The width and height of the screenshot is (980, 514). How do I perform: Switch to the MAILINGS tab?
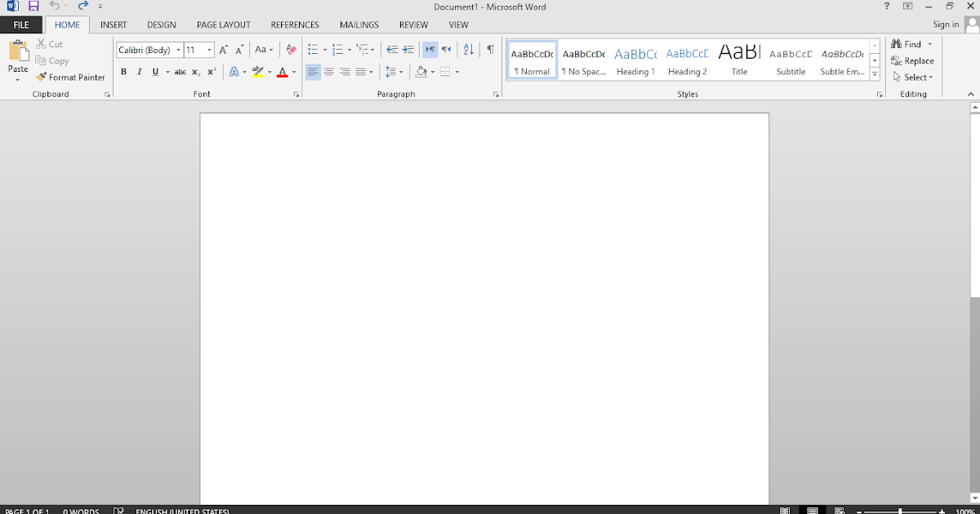click(359, 25)
